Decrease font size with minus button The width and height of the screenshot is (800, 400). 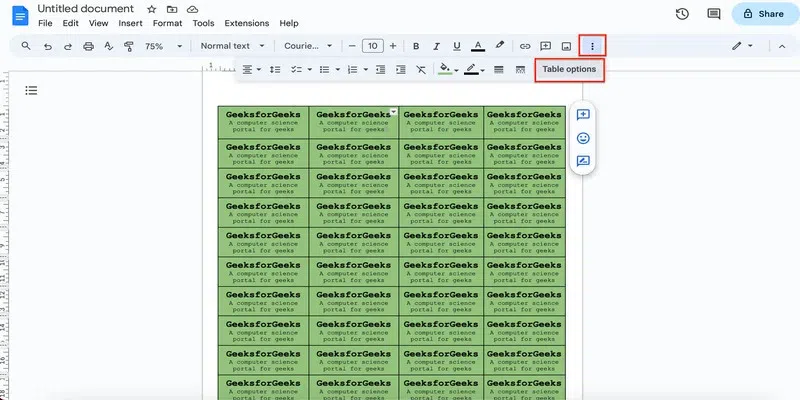tap(352, 46)
